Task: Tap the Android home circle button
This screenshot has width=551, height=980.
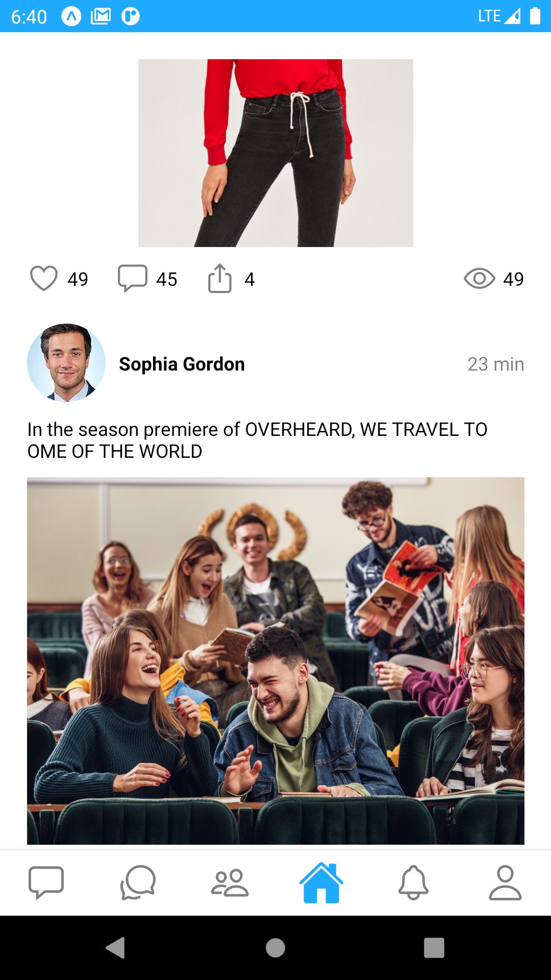Action: (x=275, y=948)
